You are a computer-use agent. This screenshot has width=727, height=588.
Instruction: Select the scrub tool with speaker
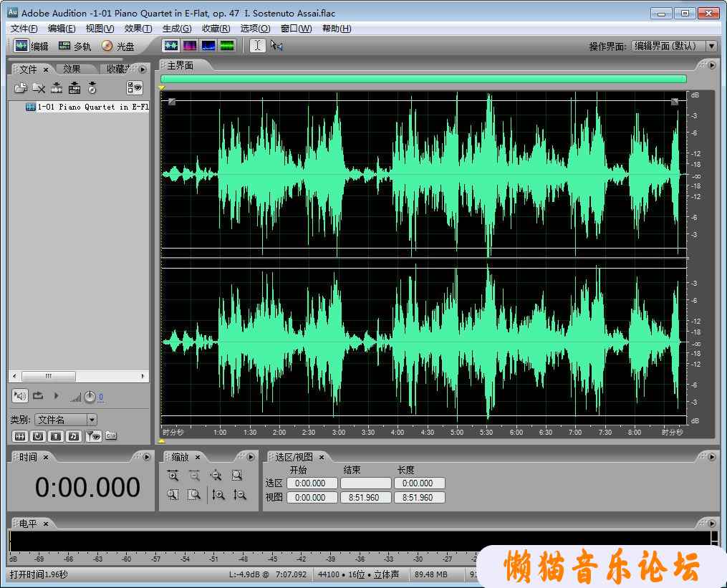coord(276,45)
